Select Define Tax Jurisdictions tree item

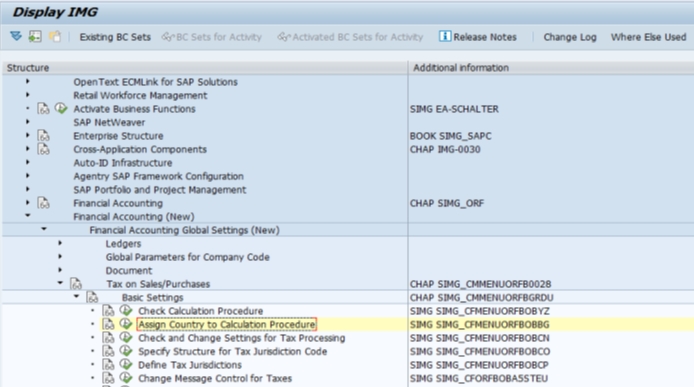coord(190,365)
